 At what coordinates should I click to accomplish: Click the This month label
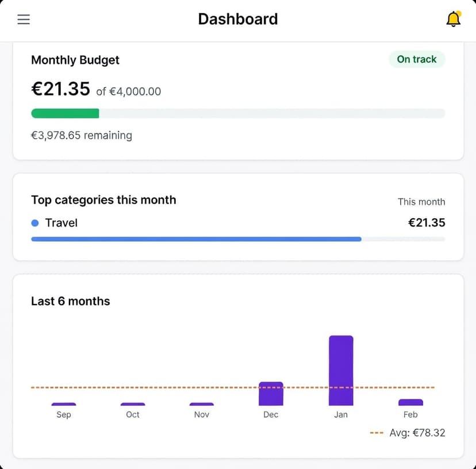pos(421,202)
